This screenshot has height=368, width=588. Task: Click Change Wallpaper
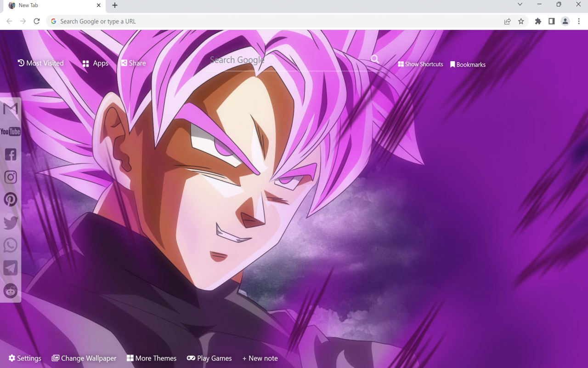(x=84, y=358)
